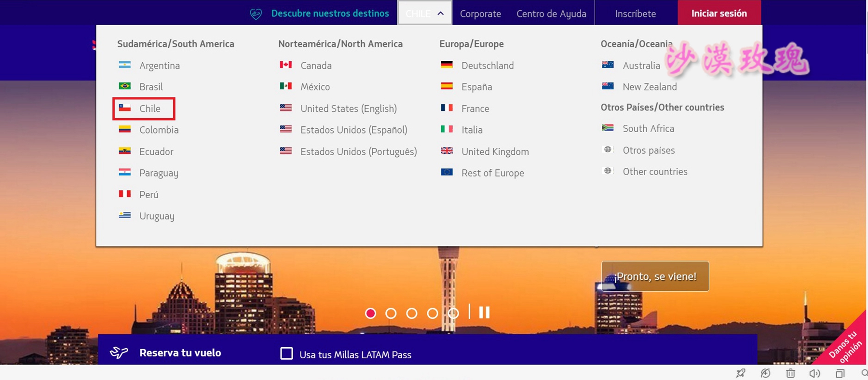The width and height of the screenshot is (868, 380).
Task: Click the France flag icon
Action: coord(447,108)
